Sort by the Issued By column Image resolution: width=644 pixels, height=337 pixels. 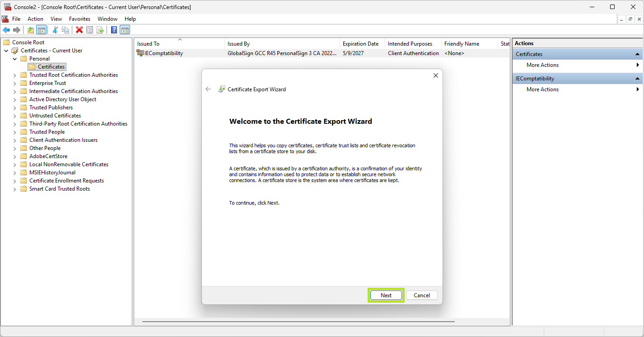point(282,44)
